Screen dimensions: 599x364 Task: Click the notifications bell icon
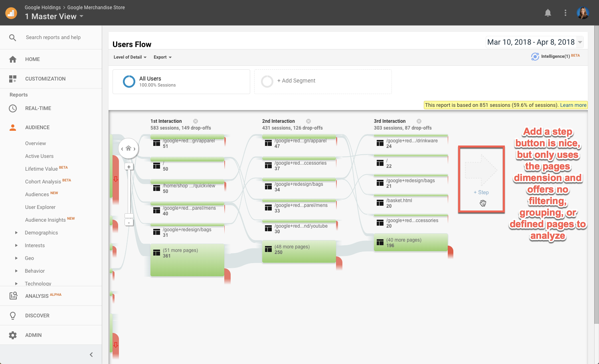coord(548,13)
